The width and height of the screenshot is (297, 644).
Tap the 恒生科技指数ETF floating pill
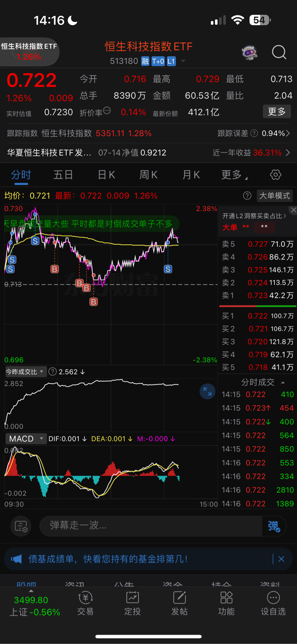(29, 51)
